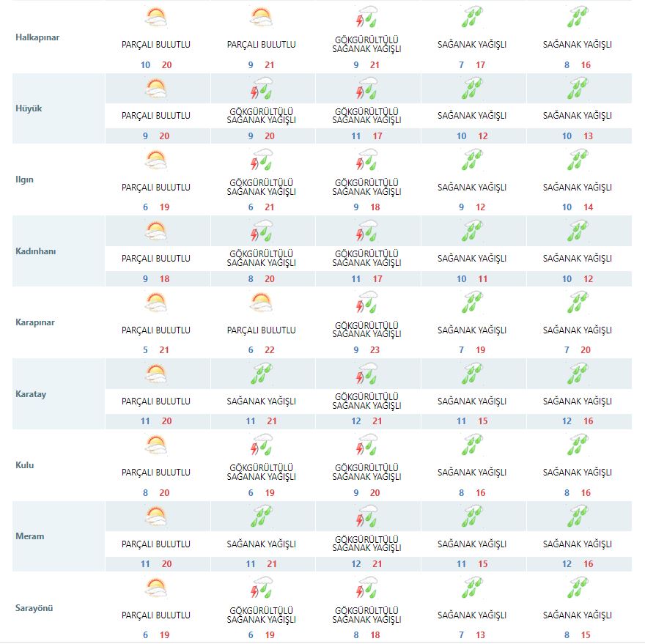Click Ilgın's partly cloudy text label
Image resolution: width=645 pixels, height=644 pixels.
tap(155, 188)
